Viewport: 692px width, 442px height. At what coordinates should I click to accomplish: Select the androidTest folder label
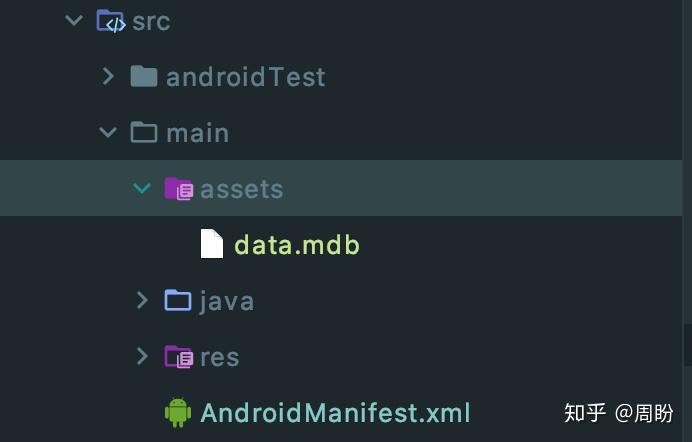(x=246, y=77)
